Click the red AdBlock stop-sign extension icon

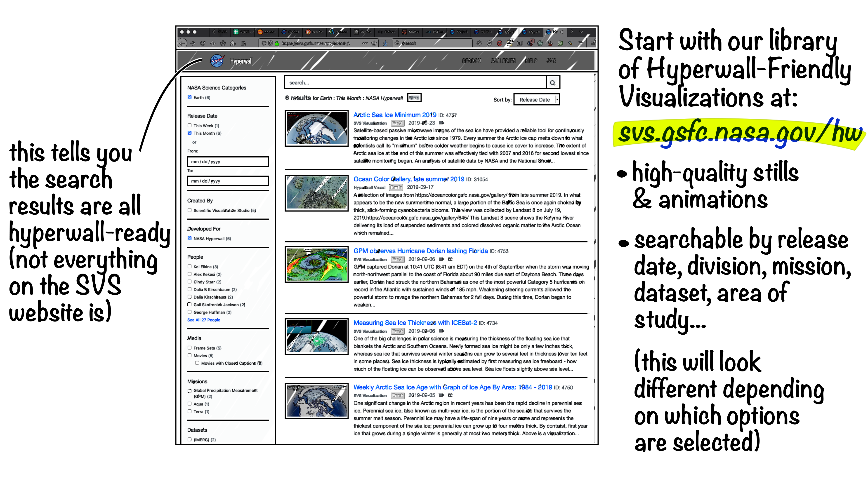[x=499, y=43]
